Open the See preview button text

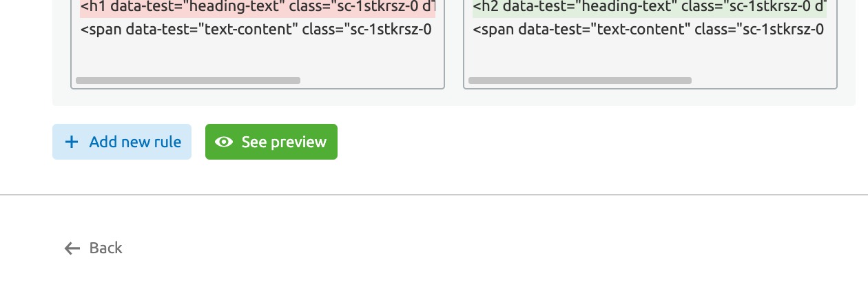pyautogui.click(x=284, y=142)
